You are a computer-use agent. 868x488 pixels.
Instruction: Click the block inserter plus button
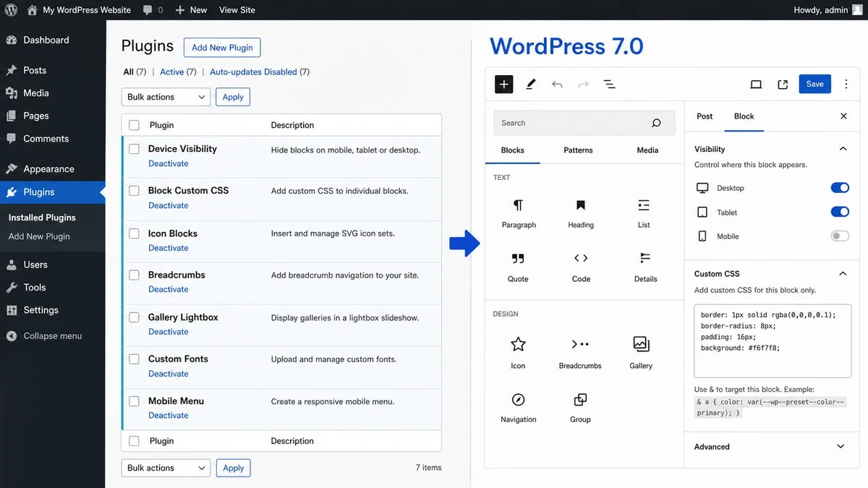point(504,84)
